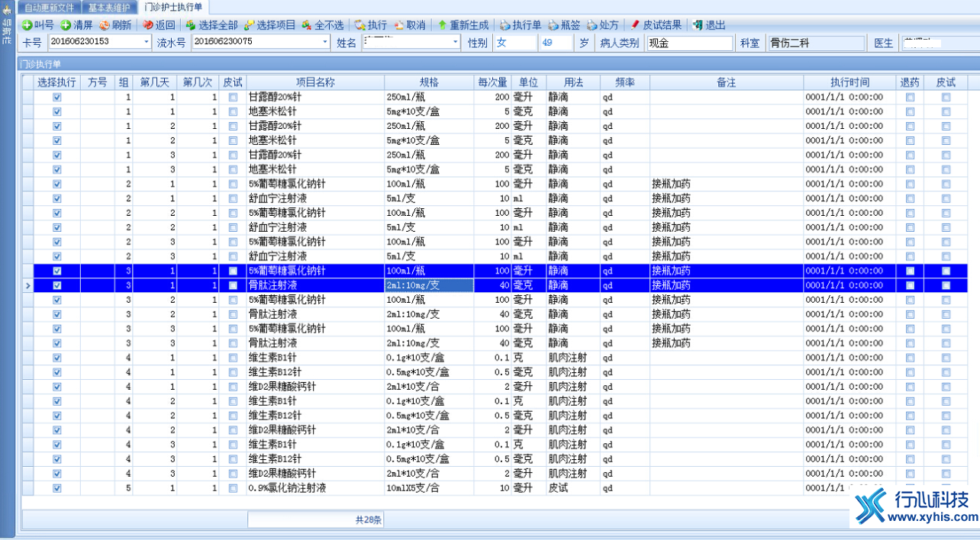The image size is (980, 540).
Task: Click the 返回 back toolbar icon
Action: pos(148,25)
